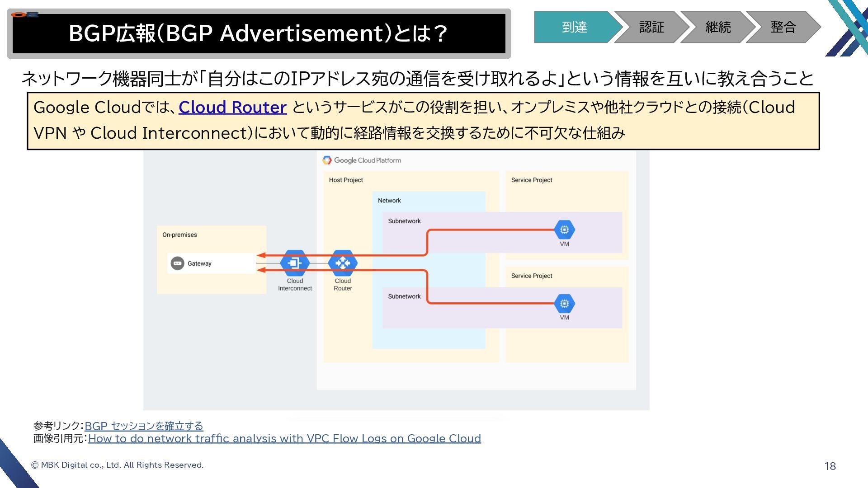Image resolution: width=868 pixels, height=488 pixels.
Task: Click the Gateway round gray icon
Action: [177, 263]
